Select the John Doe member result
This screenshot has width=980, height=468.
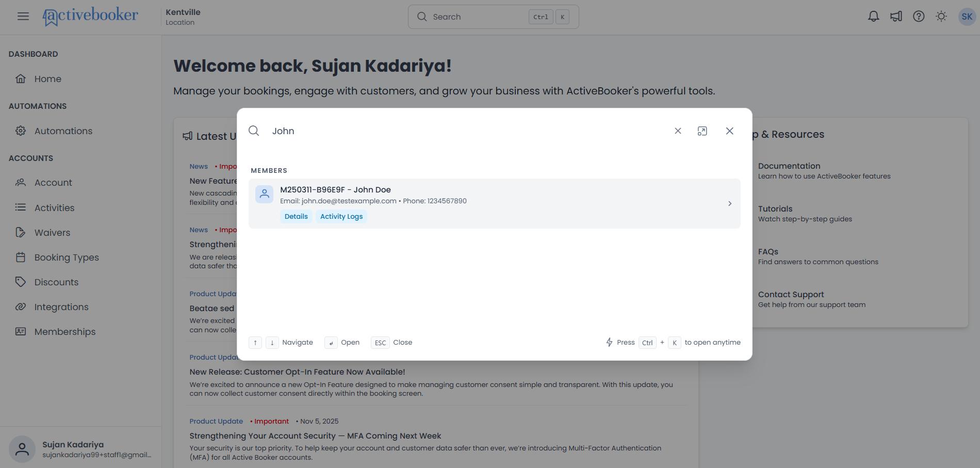click(494, 203)
